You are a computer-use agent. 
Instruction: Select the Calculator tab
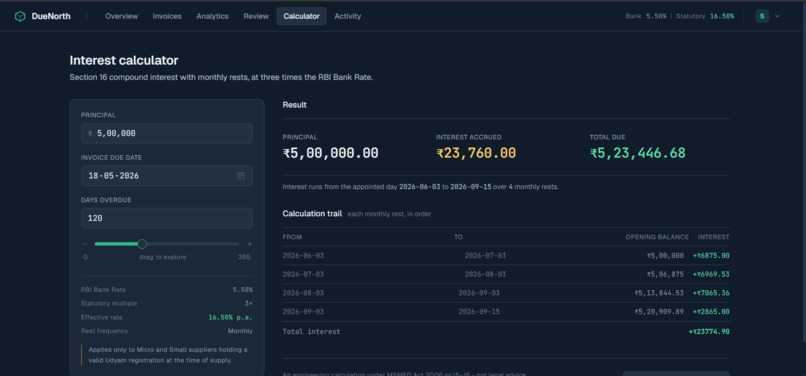click(x=301, y=16)
